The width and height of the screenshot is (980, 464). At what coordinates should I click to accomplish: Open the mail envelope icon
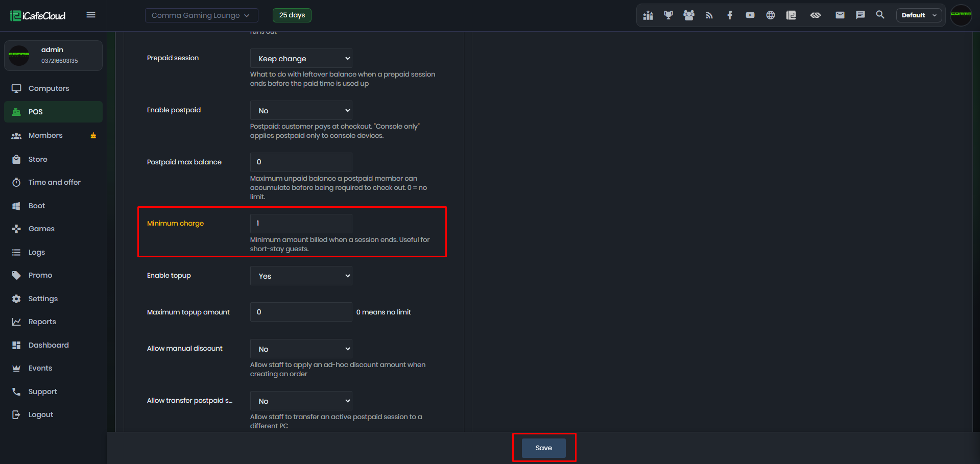[x=840, y=15]
